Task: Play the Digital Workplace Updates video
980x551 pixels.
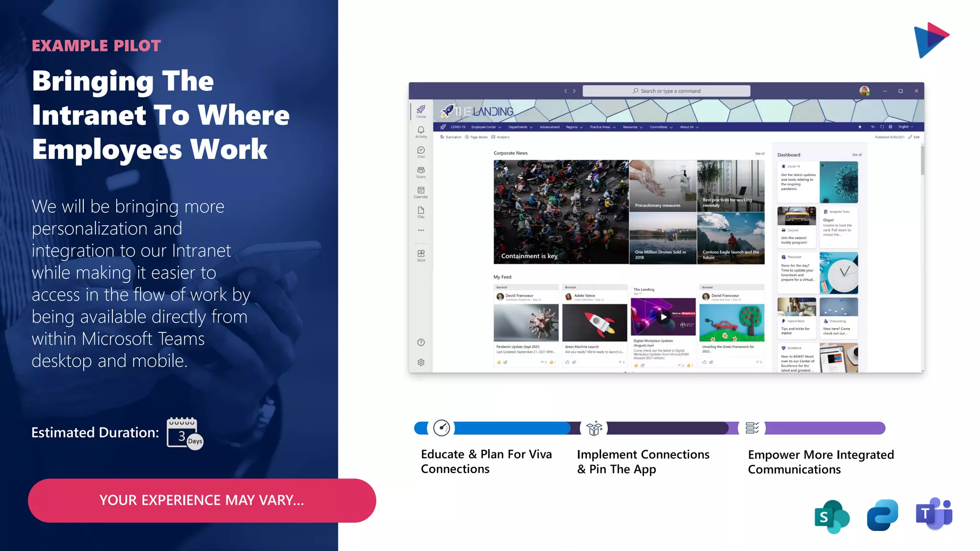Action: coord(663,317)
